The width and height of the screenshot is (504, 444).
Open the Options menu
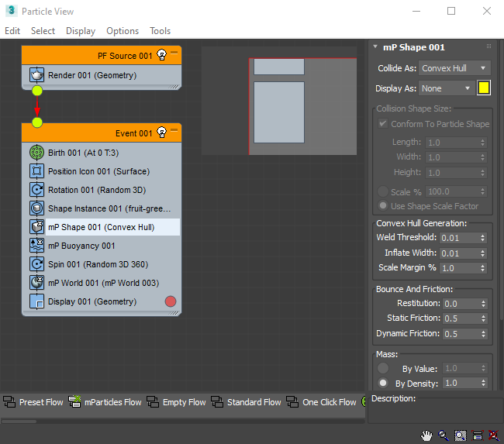[x=123, y=31]
